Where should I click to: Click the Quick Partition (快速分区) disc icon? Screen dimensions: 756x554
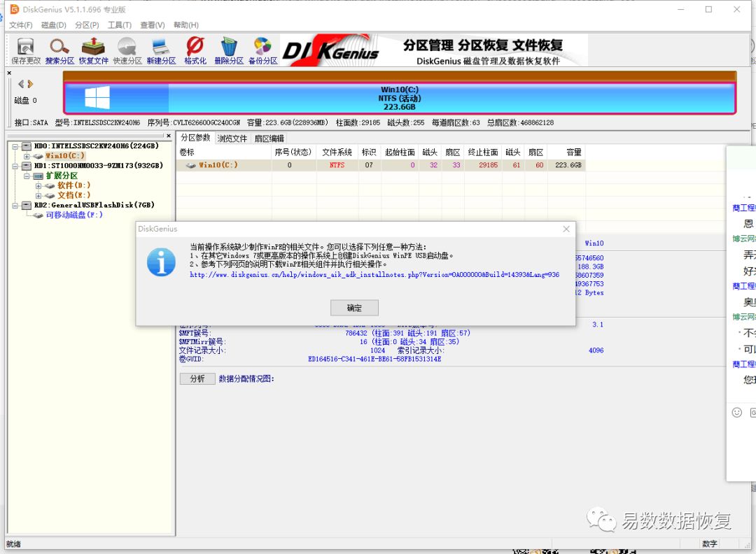(127, 51)
